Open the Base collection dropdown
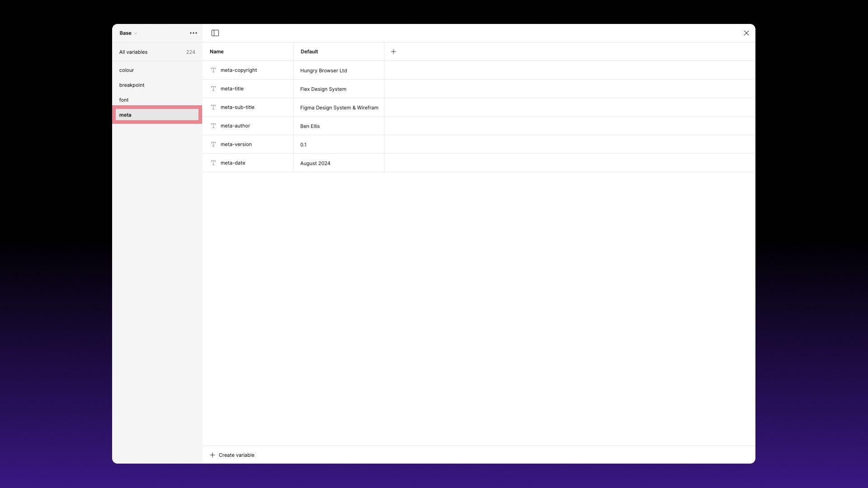The image size is (868, 488). [128, 33]
